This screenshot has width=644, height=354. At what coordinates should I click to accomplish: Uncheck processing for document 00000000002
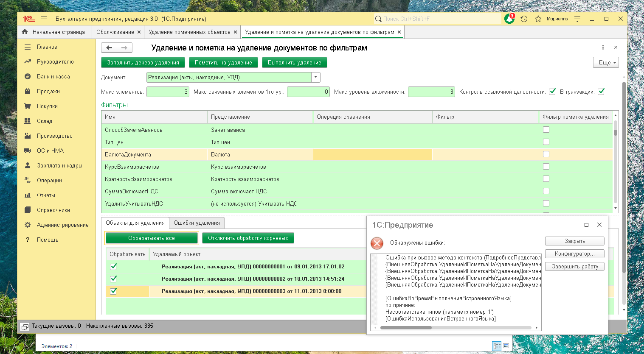point(113,279)
